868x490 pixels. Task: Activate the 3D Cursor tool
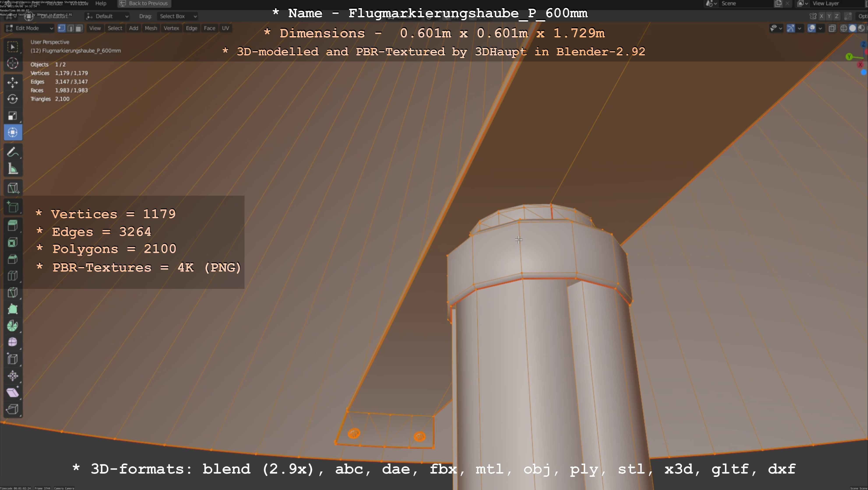(13, 63)
